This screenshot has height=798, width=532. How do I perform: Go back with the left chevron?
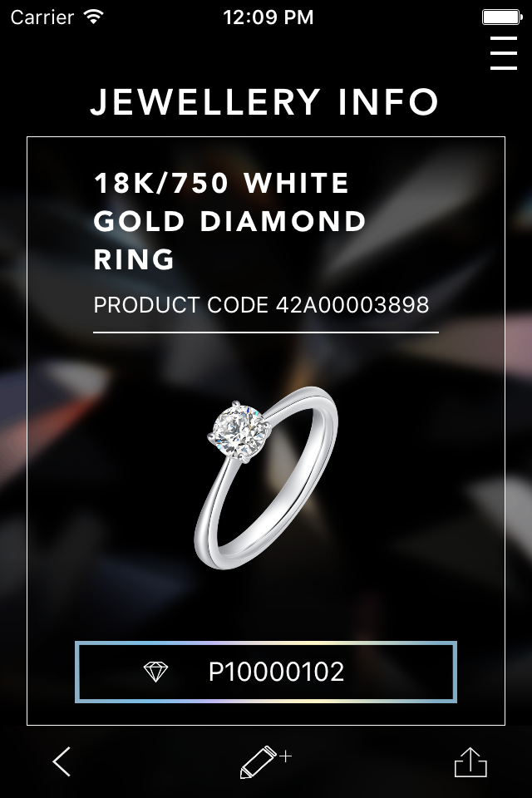[62, 761]
